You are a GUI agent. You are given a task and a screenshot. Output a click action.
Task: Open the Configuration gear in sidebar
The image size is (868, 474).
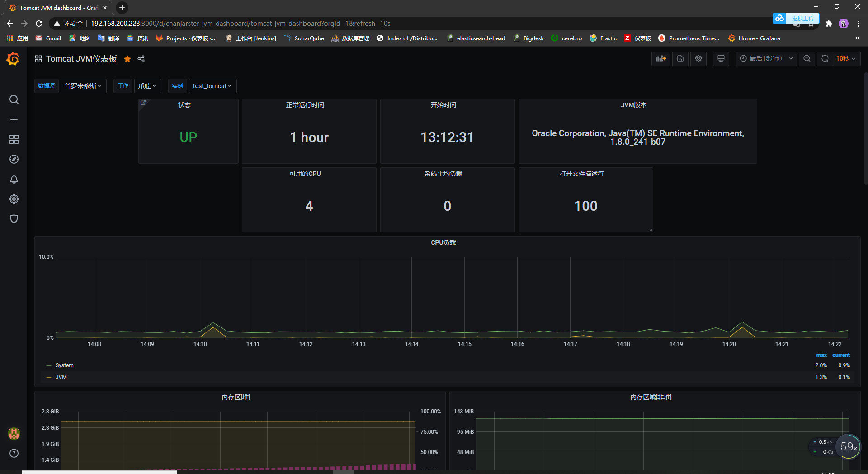click(x=14, y=199)
